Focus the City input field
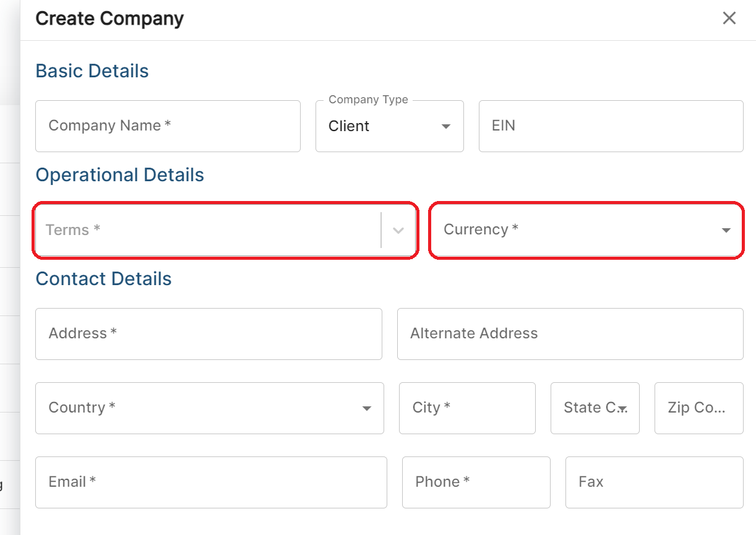The width and height of the screenshot is (756, 535). point(467,408)
